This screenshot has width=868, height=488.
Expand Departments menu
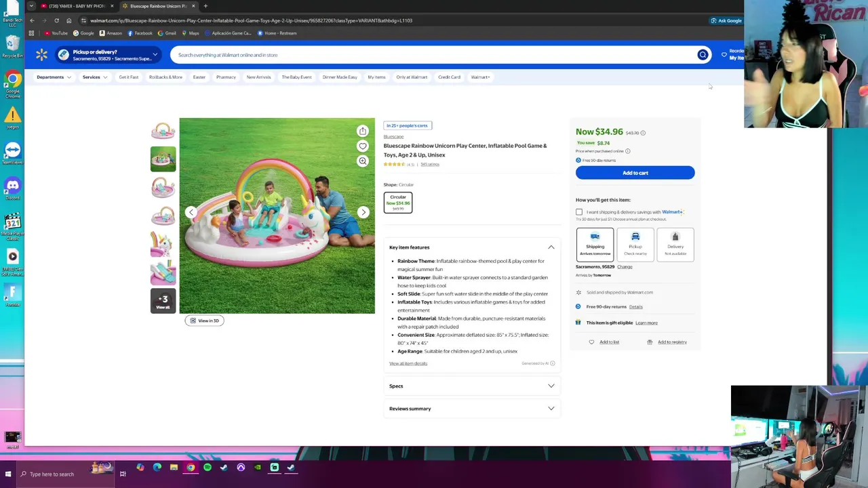(54, 77)
